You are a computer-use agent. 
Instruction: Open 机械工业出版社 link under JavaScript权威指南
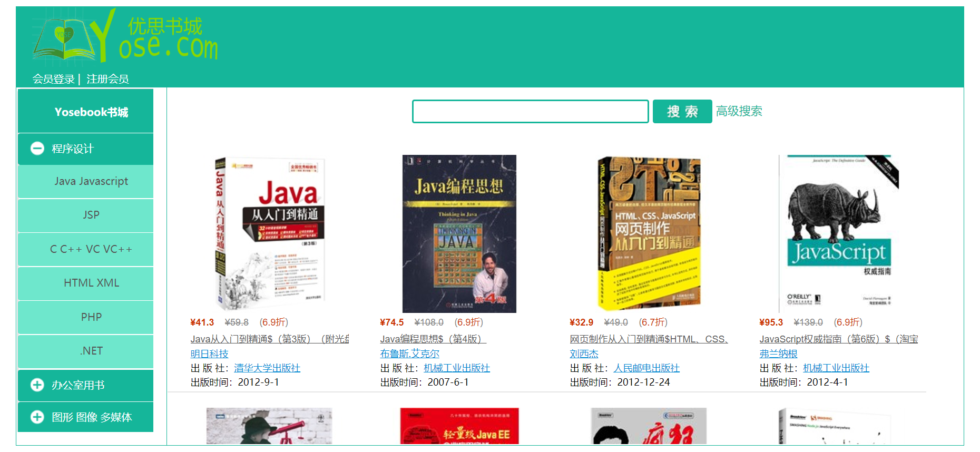tap(836, 368)
